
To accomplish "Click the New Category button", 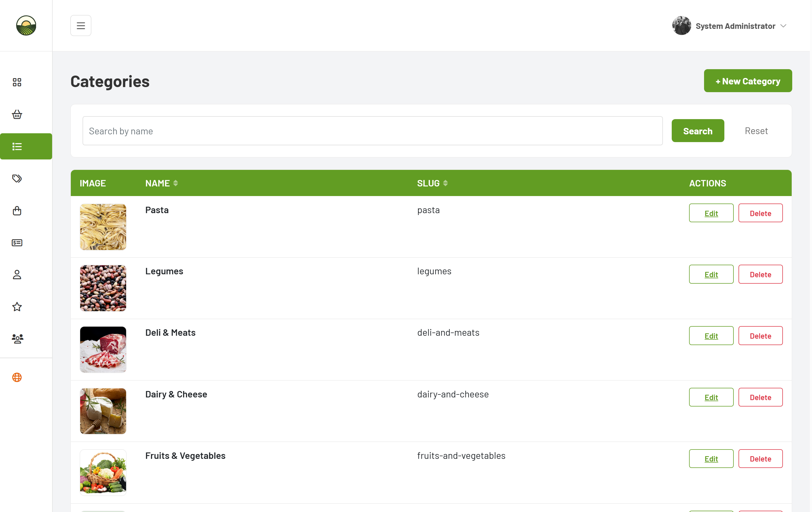I will coord(748,81).
